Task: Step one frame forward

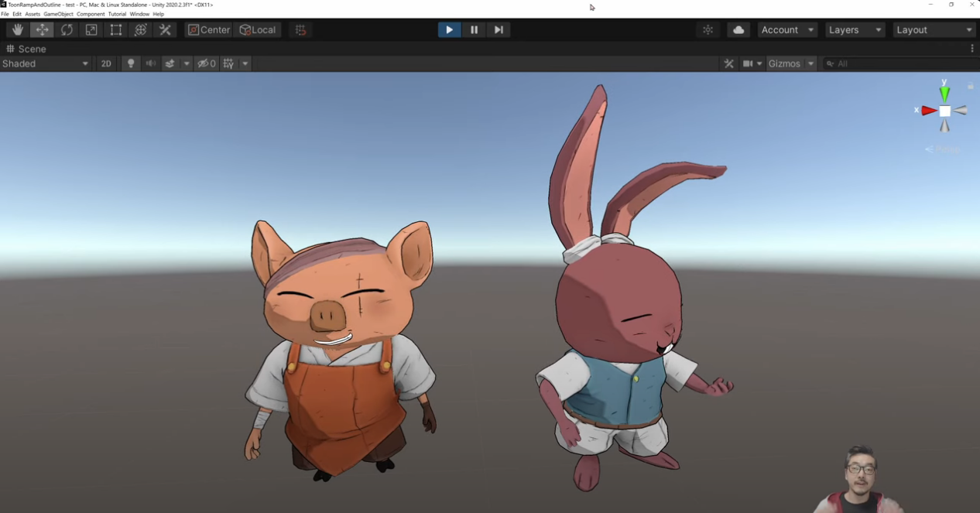Action: [499, 29]
